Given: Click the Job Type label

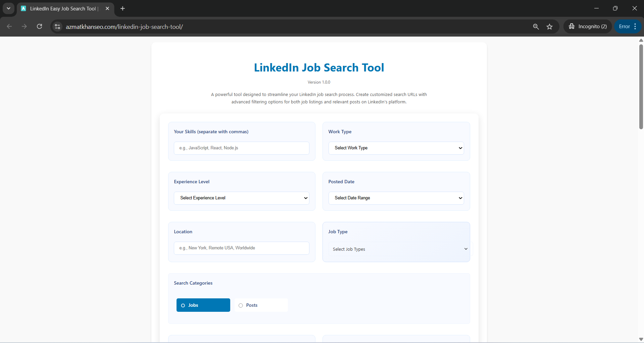Looking at the screenshot, I should (x=338, y=232).
